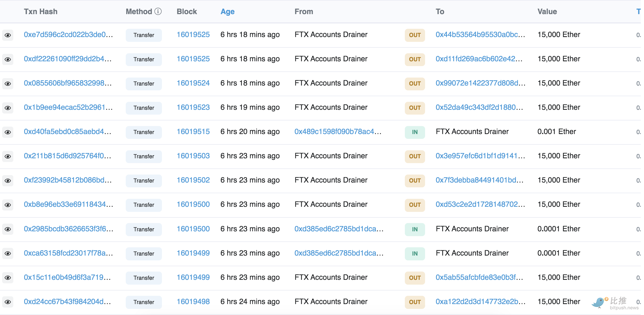This screenshot has width=644, height=315.
Task: Open block 16019515
Action: click(x=193, y=132)
